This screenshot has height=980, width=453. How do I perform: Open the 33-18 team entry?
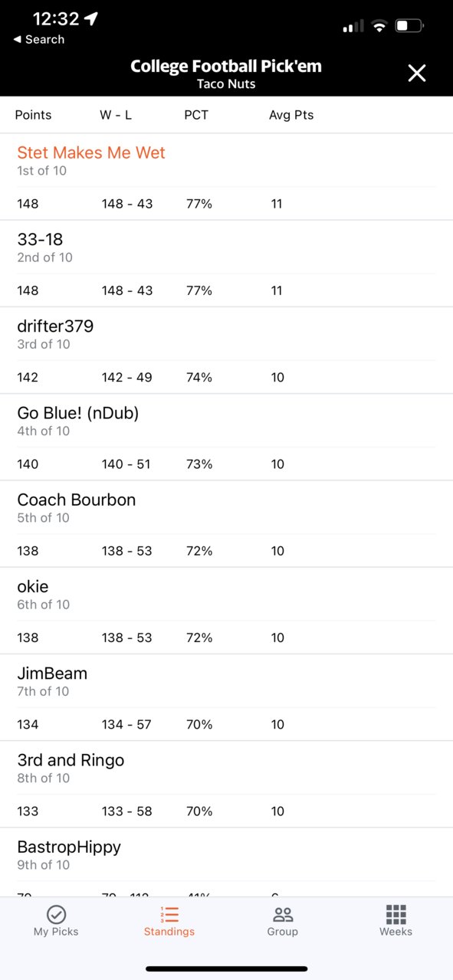click(226, 264)
